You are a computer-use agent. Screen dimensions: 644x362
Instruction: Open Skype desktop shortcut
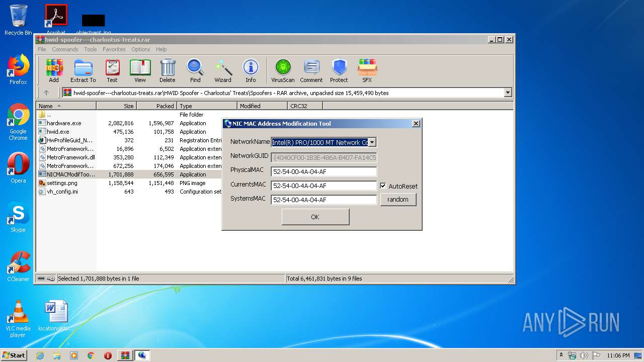(18, 217)
